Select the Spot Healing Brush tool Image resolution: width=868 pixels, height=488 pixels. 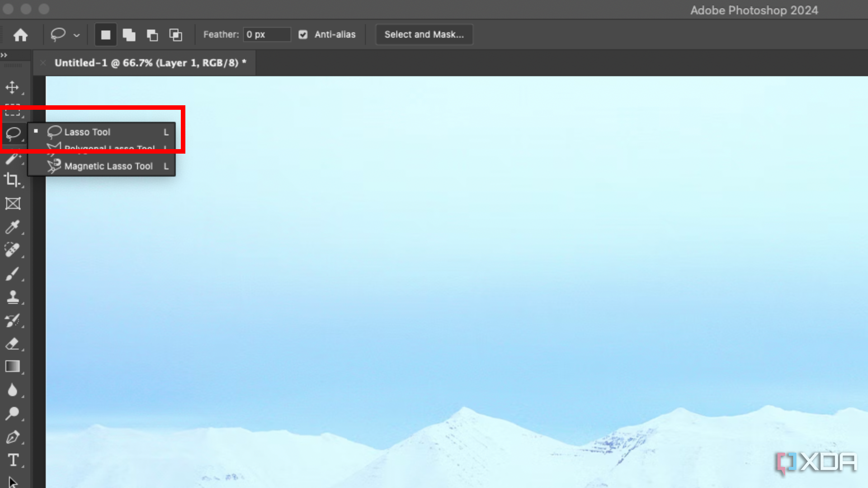click(13, 250)
